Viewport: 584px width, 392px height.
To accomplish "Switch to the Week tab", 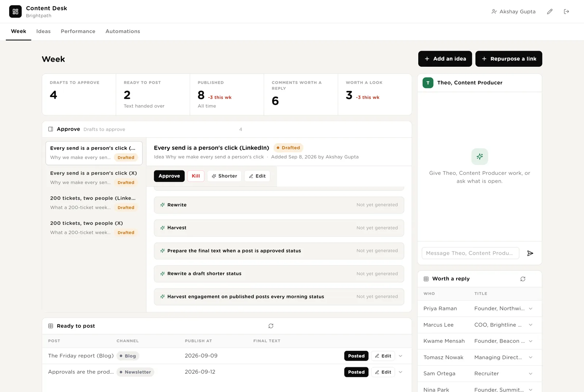I will [x=19, y=31].
